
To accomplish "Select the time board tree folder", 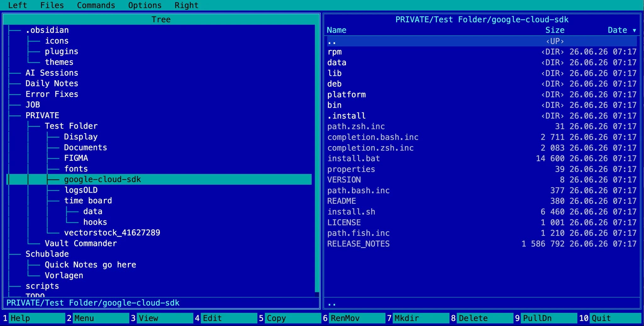I will [88, 201].
